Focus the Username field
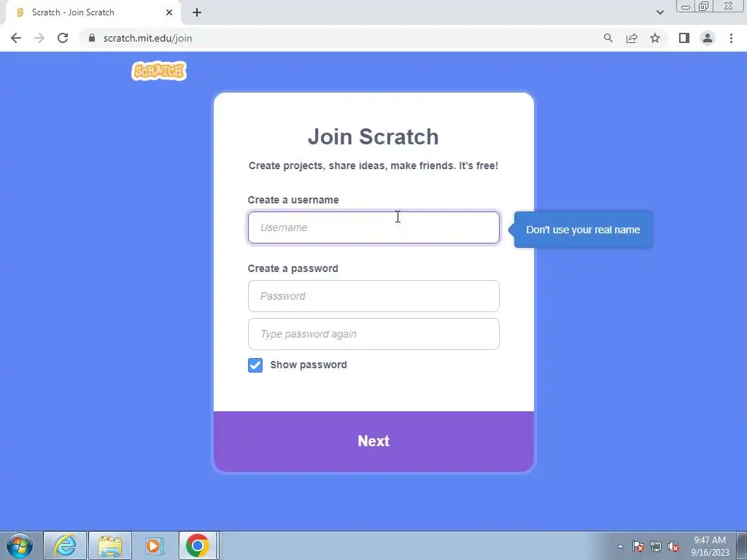This screenshot has height=560, width=747. 373,227
